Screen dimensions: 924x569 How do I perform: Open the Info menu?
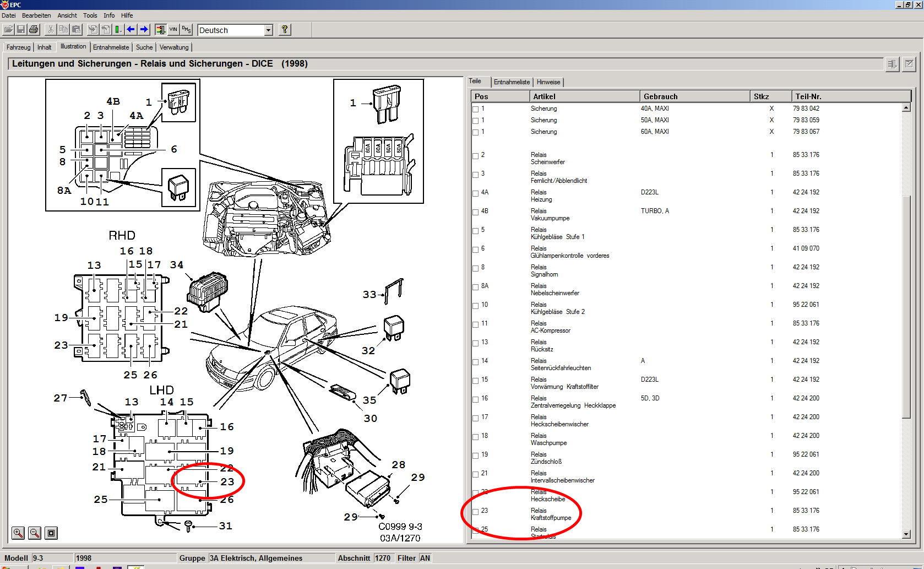(x=109, y=15)
